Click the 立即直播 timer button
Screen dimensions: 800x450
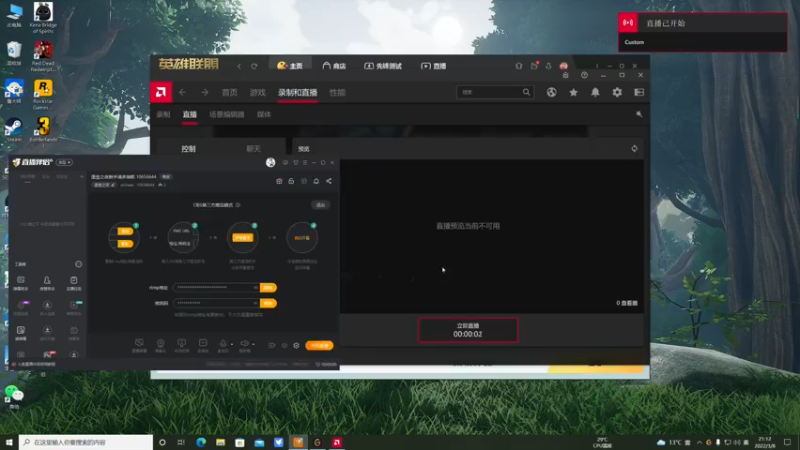pyautogui.click(x=468, y=330)
